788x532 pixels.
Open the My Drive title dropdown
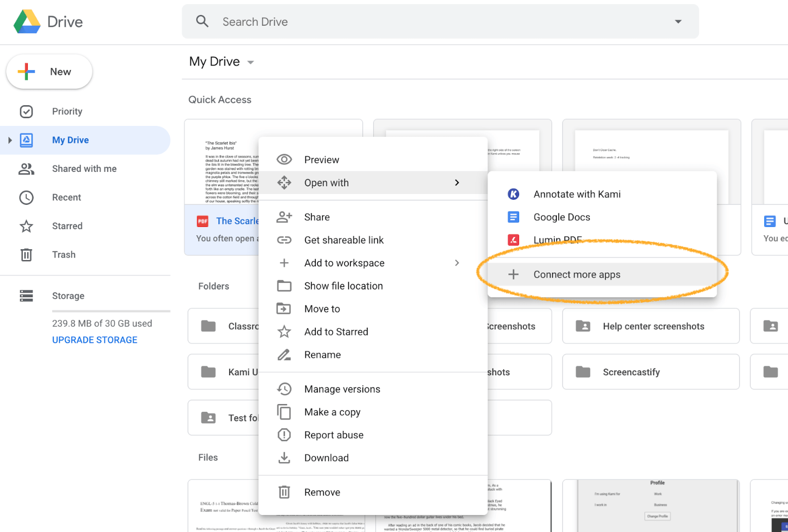pos(251,62)
